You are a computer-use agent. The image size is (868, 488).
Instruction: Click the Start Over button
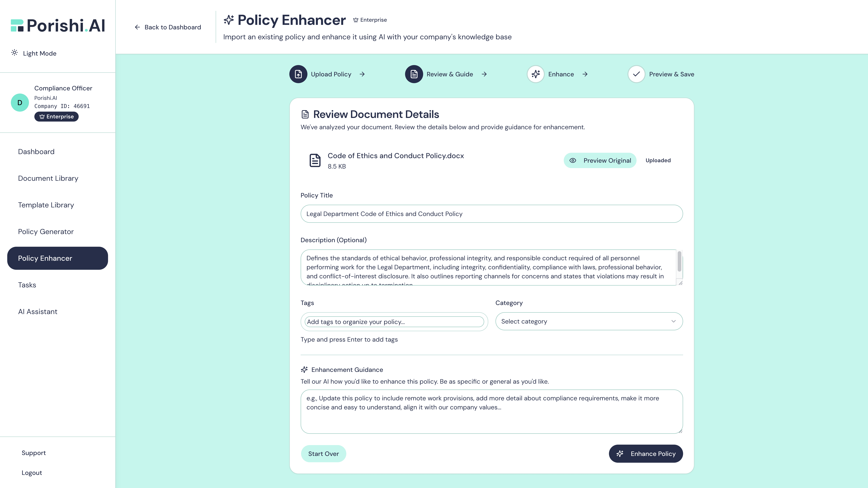[323, 454]
